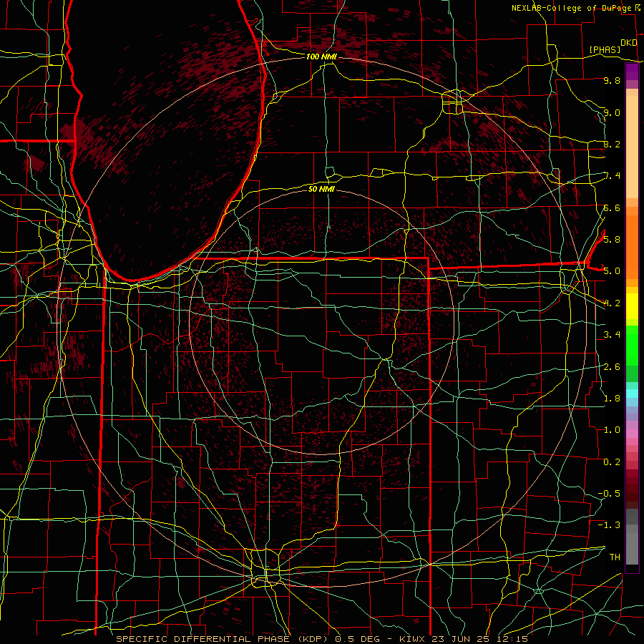
Task: Click the 2.6 value on color scale
Action: 612,366
